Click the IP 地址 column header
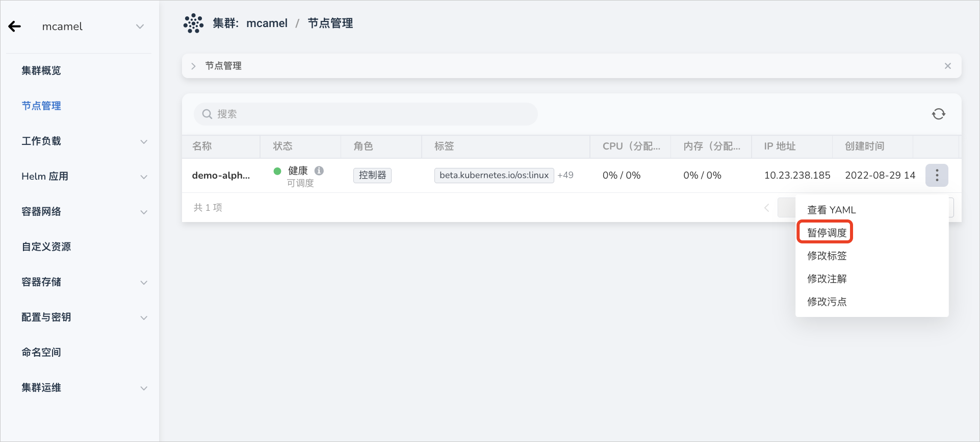The image size is (980, 442). coord(780,146)
